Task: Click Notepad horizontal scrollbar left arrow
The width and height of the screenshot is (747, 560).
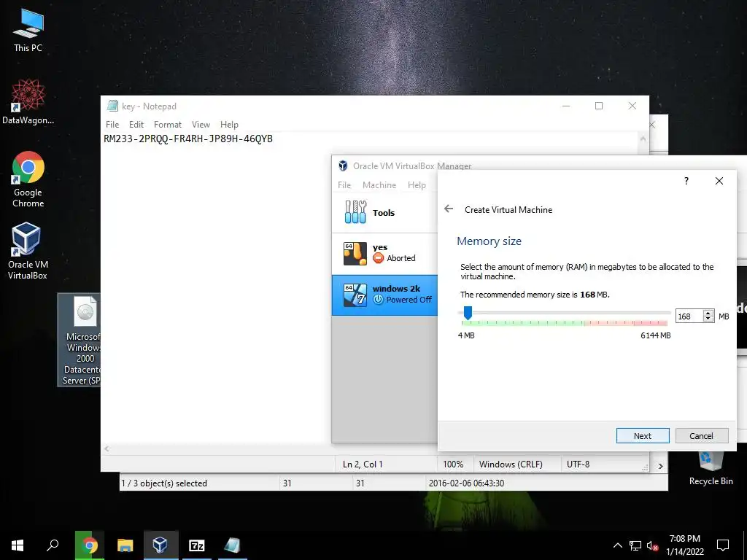Action: pyautogui.click(x=107, y=448)
